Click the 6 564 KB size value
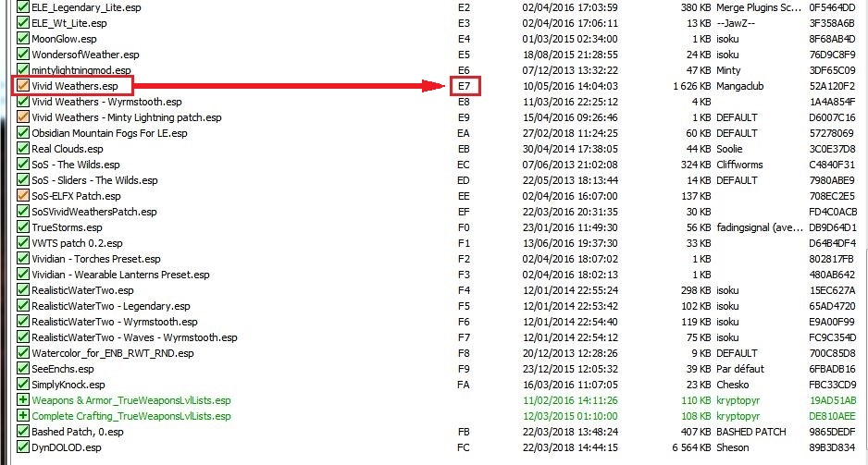Screen dimensions: 868x465 tap(691, 447)
